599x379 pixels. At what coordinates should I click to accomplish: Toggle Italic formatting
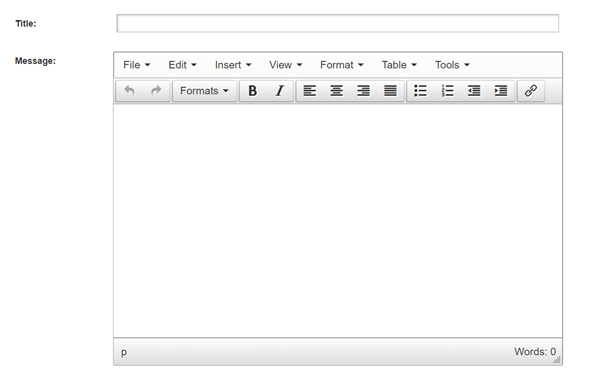280,91
